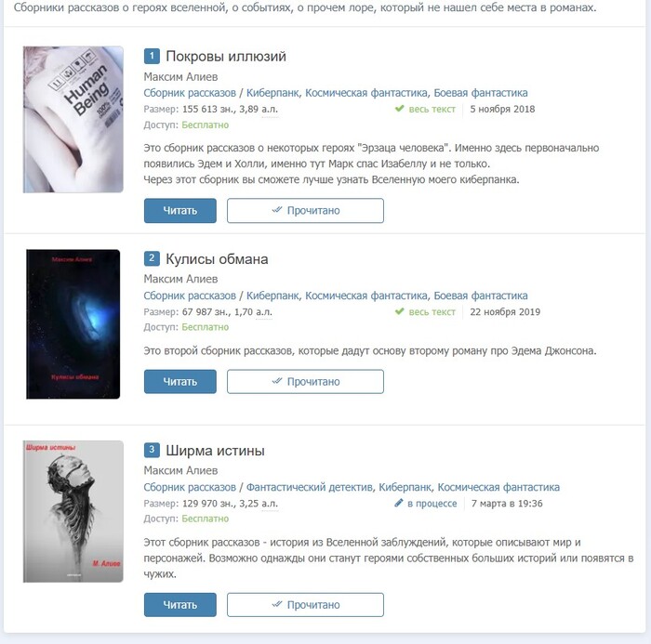Click the number 3 badge beside Ширма истины
651x644 pixels.
pos(152,450)
